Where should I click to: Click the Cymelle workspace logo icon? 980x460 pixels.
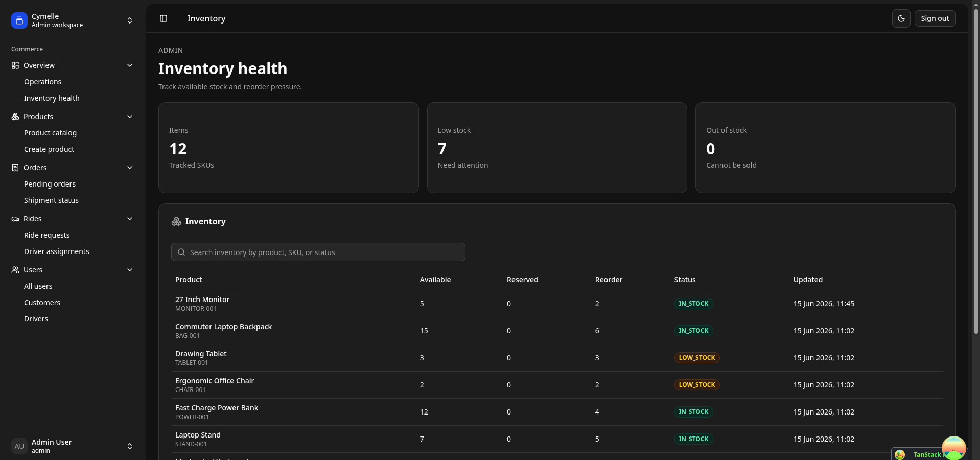click(x=19, y=20)
